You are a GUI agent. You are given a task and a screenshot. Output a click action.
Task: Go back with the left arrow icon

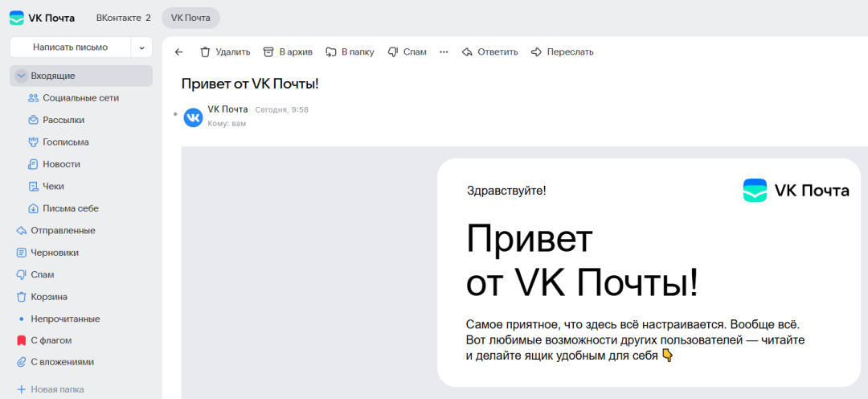[x=178, y=52]
